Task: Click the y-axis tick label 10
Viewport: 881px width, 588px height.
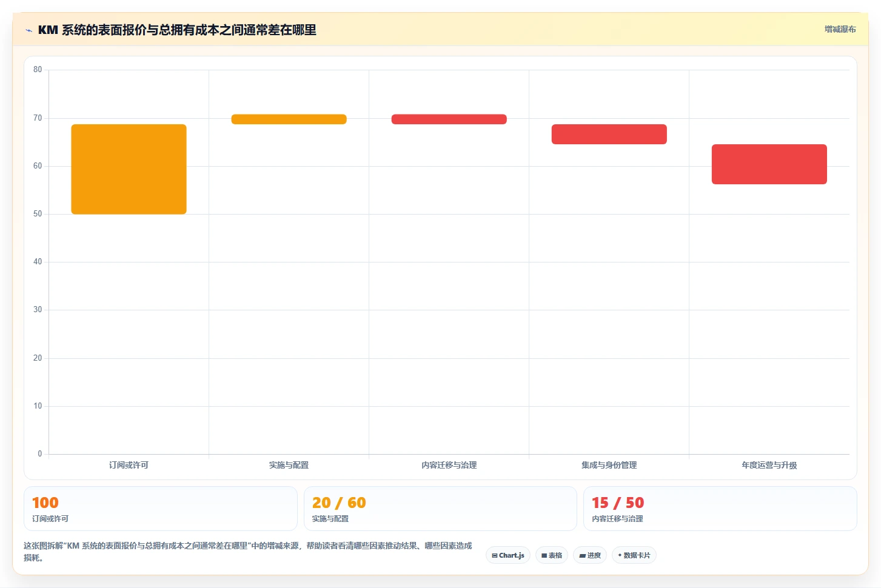Action: 38,406
